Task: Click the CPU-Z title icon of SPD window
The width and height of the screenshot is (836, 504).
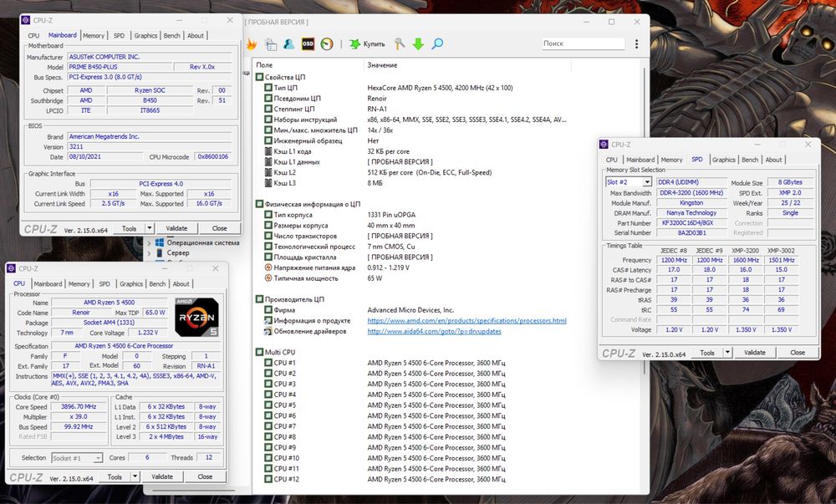Action: pyautogui.click(x=604, y=145)
